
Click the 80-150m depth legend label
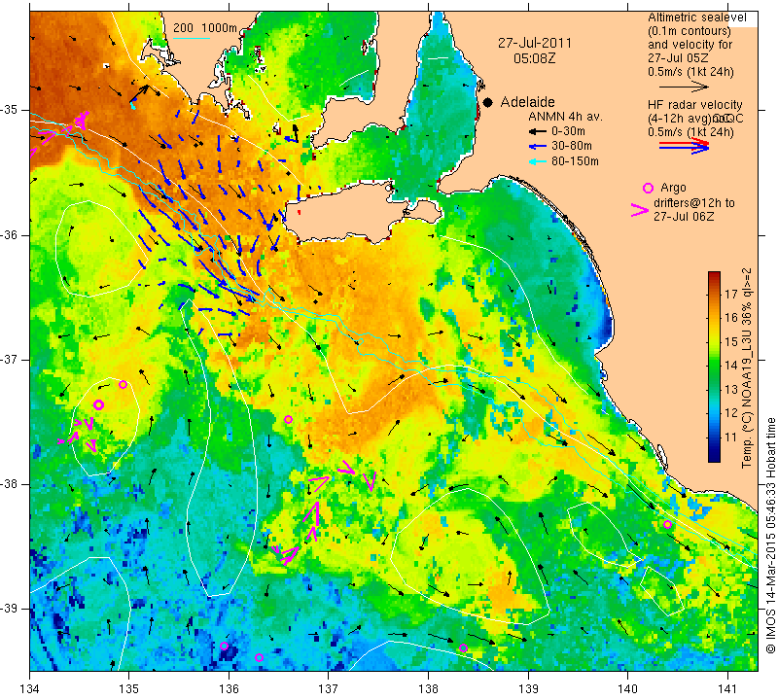point(575,161)
